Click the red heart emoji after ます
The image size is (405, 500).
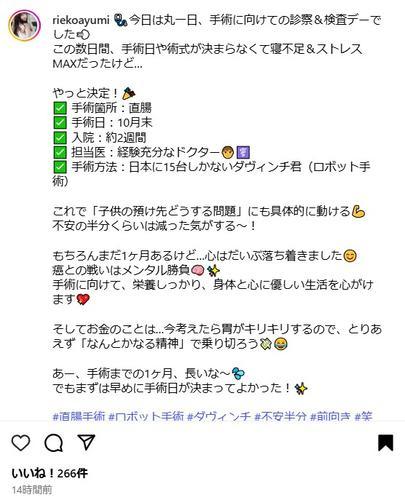[x=83, y=299]
